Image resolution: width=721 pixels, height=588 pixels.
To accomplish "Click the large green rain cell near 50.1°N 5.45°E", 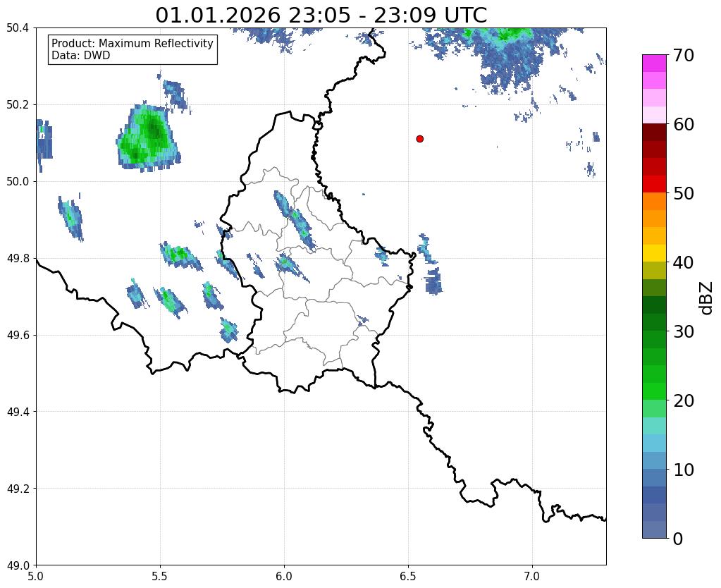I will tap(148, 137).
